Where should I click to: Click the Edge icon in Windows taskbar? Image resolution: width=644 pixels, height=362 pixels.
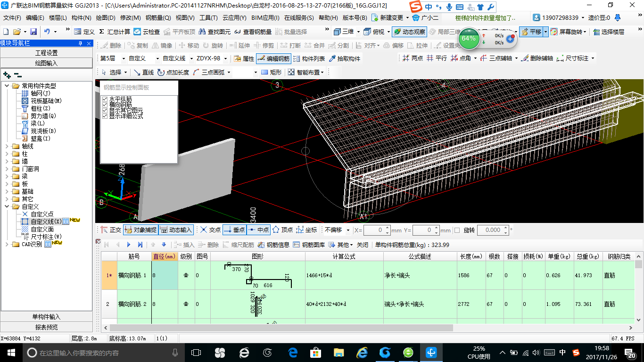(x=293, y=353)
